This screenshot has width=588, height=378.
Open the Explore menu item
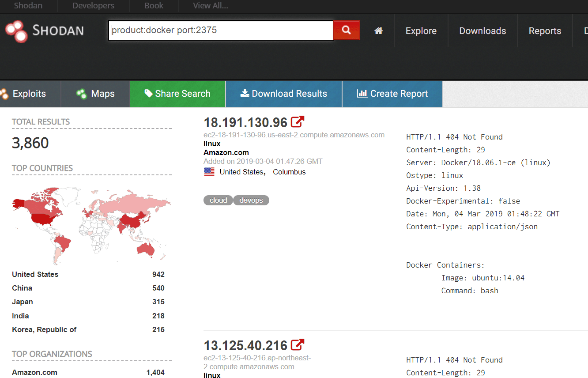(421, 31)
